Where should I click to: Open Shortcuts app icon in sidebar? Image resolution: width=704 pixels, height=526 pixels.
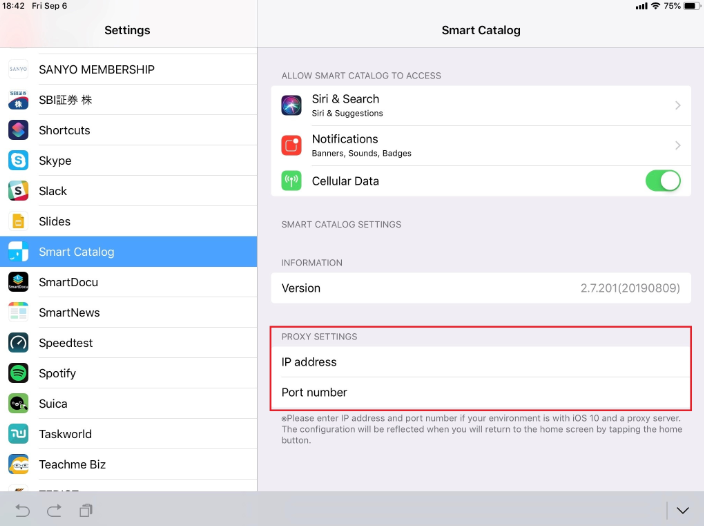pos(18,130)
